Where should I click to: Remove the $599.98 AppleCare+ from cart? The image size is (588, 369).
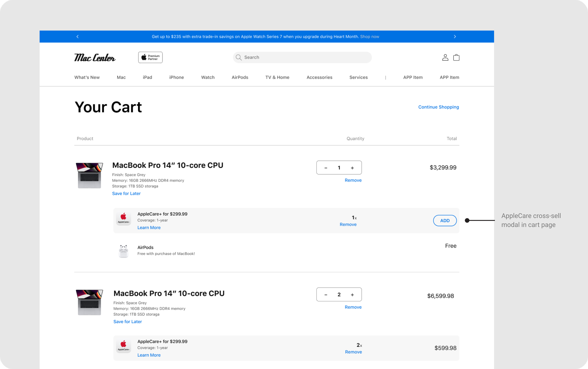(354, 352)
